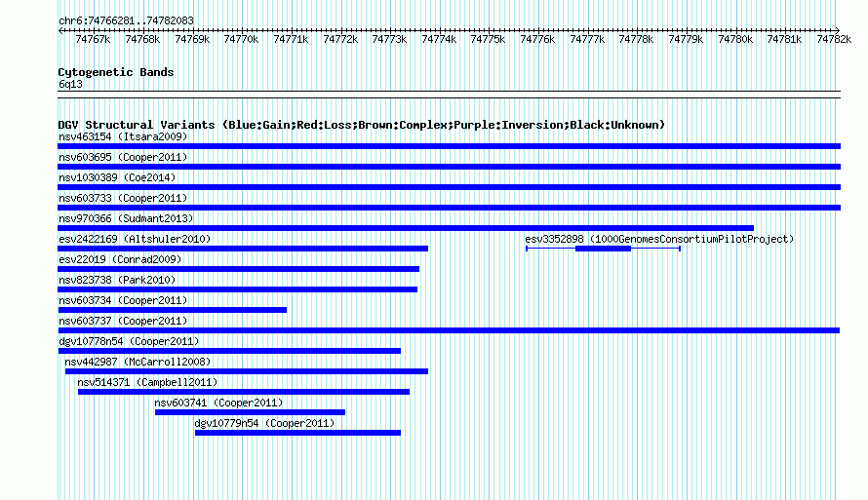
Task: Click the esv22019 blue variant bar
Action: tap(239, 269)
